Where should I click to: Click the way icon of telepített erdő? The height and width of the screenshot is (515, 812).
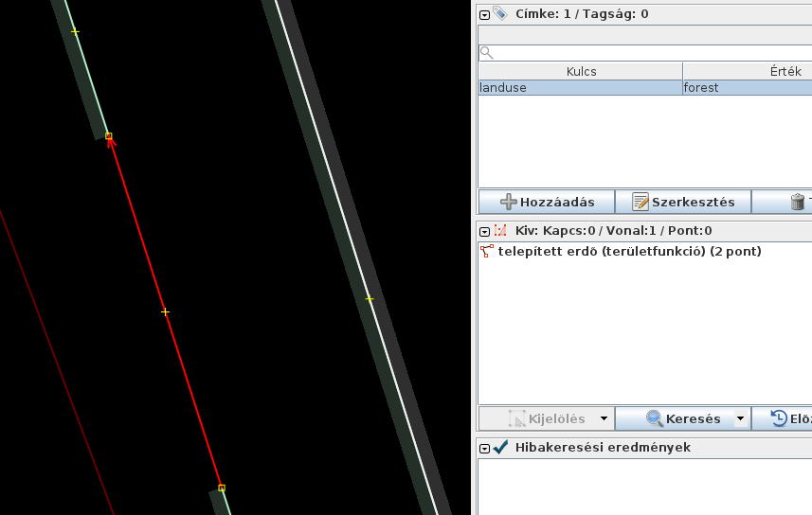click(x=487, y=251)
